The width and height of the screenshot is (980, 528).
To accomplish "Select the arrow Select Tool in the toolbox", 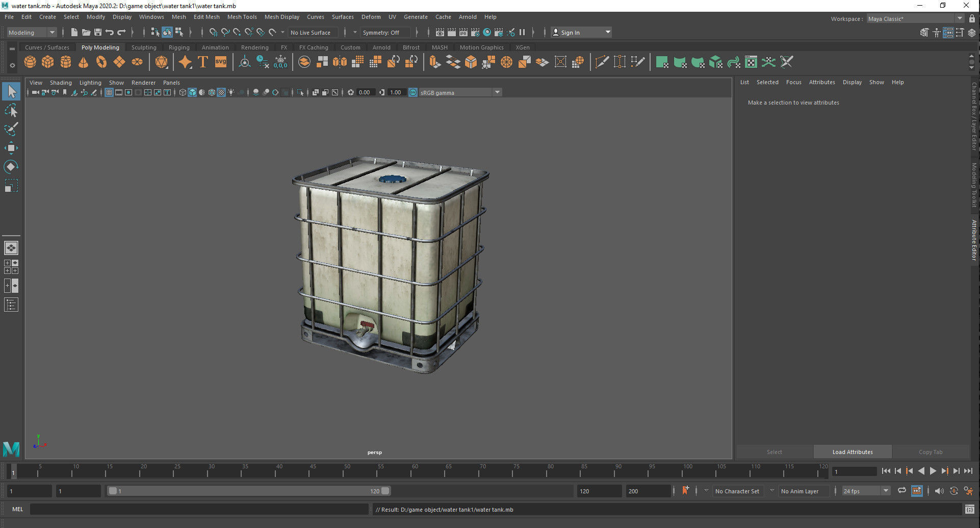I will click(x=11, y=92).
